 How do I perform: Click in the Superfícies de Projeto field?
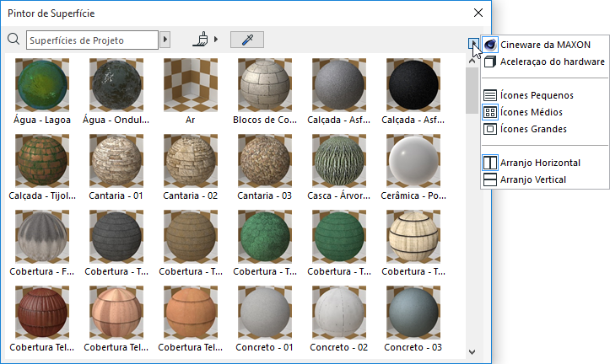click(x=92, y=40)
